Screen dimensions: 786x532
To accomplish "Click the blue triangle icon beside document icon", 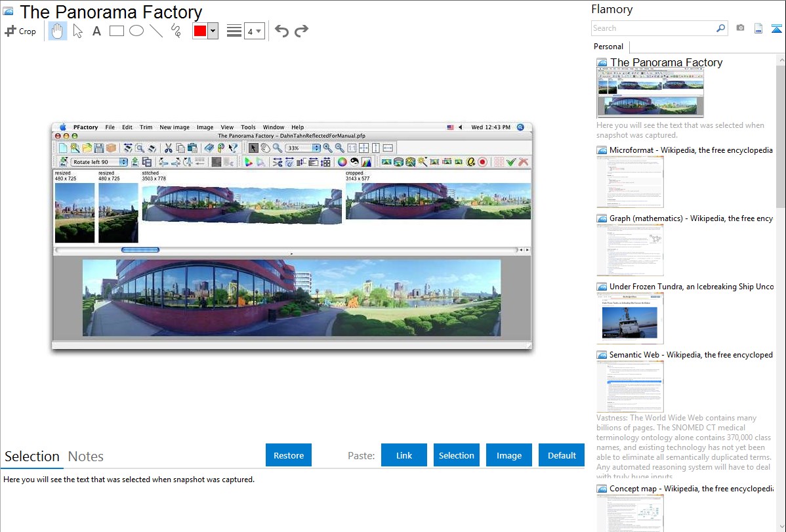I will coord(776,28).
